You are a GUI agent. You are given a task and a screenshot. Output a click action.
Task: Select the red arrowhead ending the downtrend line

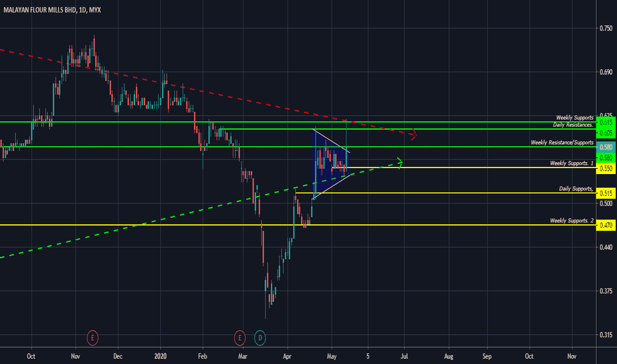point(413,134)
